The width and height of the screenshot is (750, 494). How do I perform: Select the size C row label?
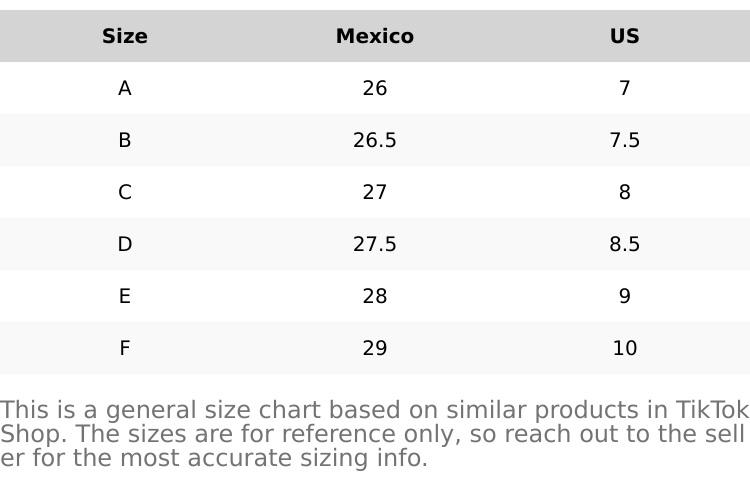[x=125, y=193]
